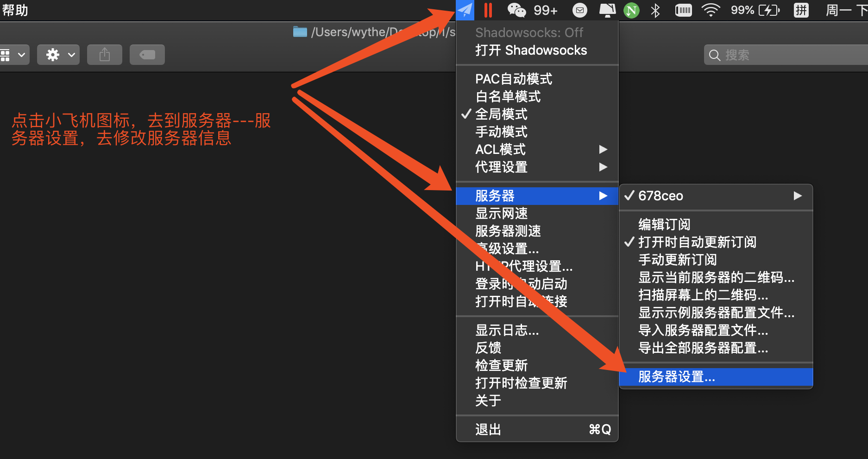Click 反馈 menu item

click(537, 348)
